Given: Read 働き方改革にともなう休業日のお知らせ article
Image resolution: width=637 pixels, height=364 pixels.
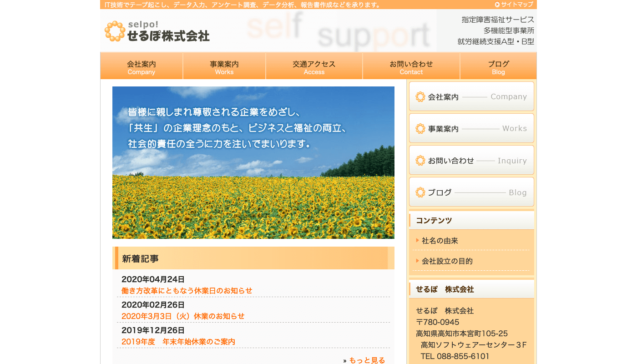Looking at the screenshot, I should 187,291.
